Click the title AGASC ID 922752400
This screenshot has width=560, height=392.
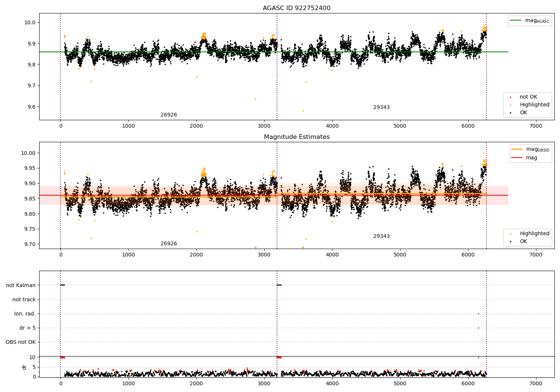(296, 8)
